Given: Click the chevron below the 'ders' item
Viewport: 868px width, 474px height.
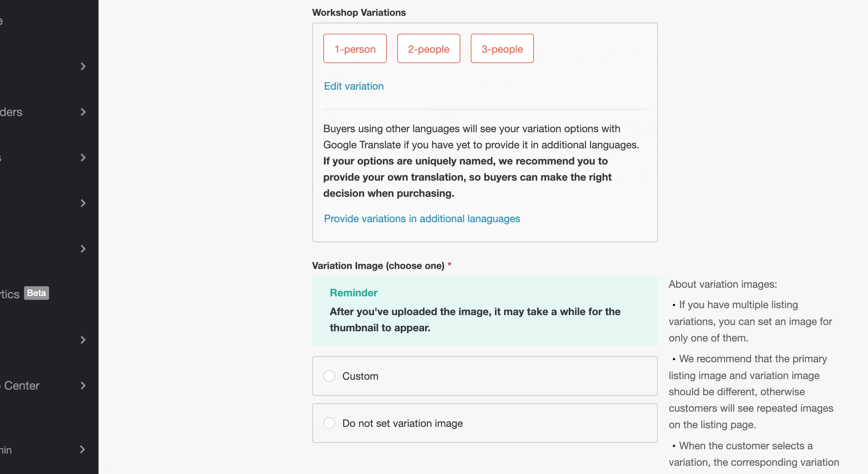Looking at the screenshot, I should [x=83, y=158].
